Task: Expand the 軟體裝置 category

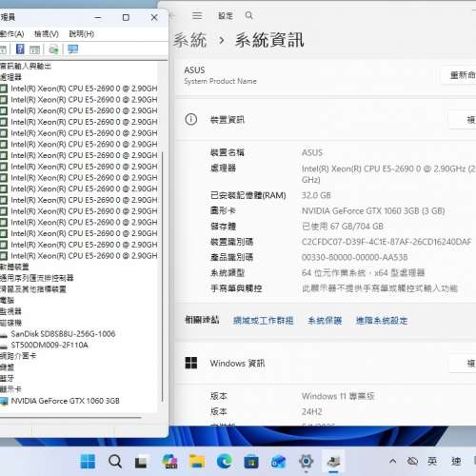Action: [14, 267]
